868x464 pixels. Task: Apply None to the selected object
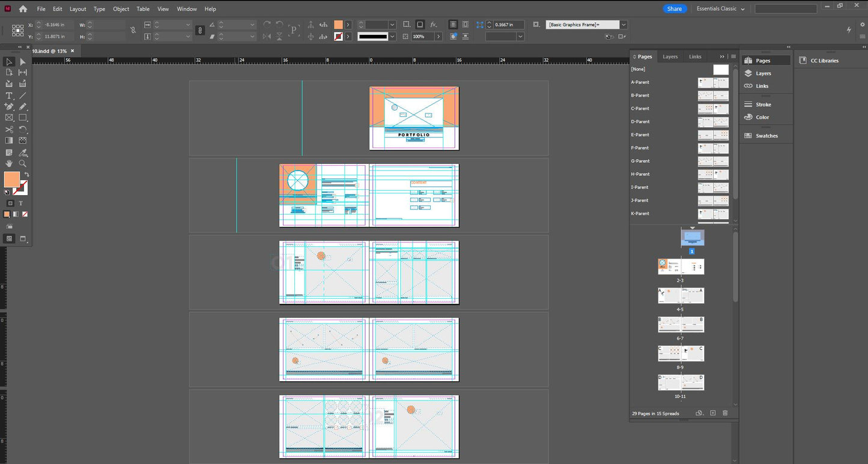point(25,214)
